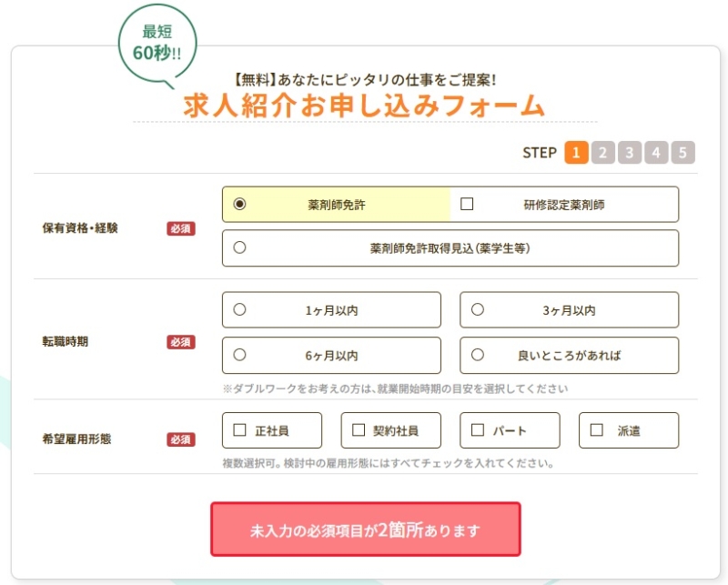Jump to STEP 3 indicator

click(630, 152)
